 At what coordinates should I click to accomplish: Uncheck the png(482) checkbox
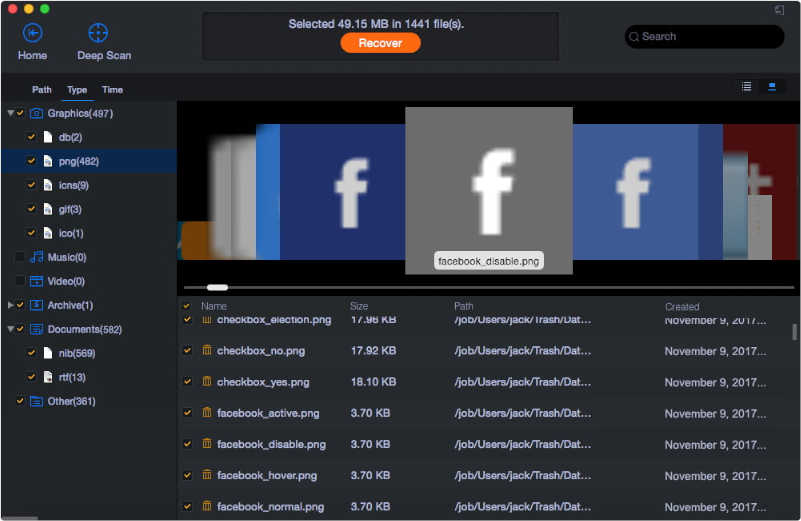point(31,161)
